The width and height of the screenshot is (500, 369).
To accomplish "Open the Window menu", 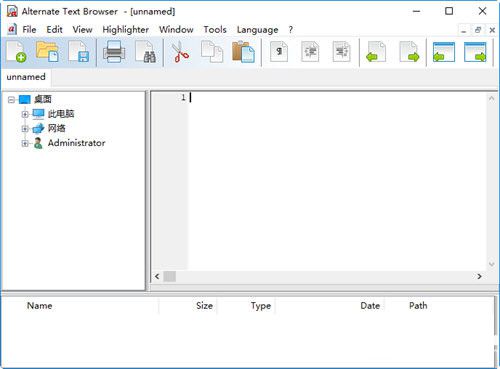I will pyautogui.click(x=176, y=30).
